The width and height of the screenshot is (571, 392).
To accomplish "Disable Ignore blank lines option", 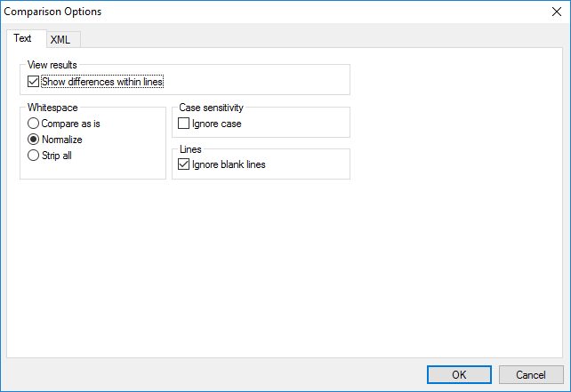I will (184, 164).
